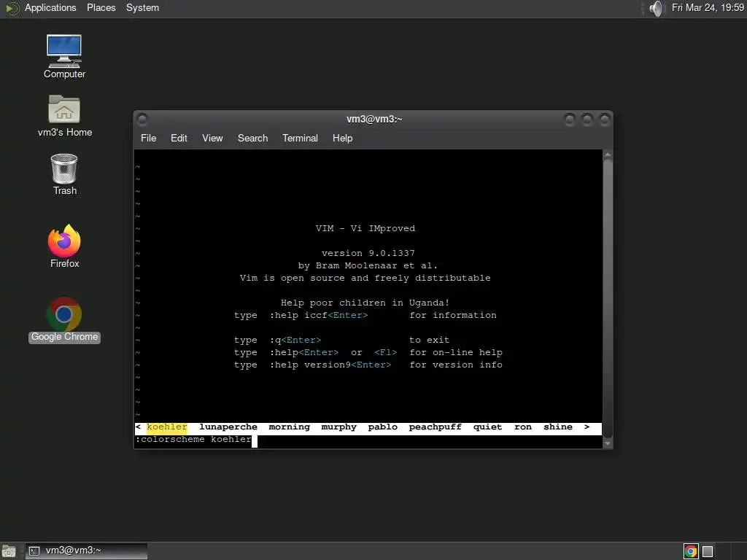
Task: Click 'by Bram Moolenaar et al.' line
Action: click(368, 265)
